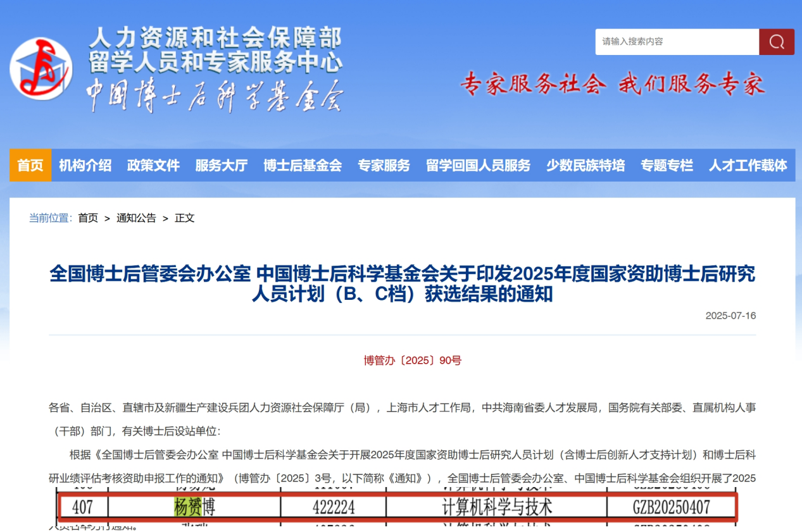Screen dimensions: 802x532
Task: Open 首页 in the navigation bar
Action: coord(30,165)
